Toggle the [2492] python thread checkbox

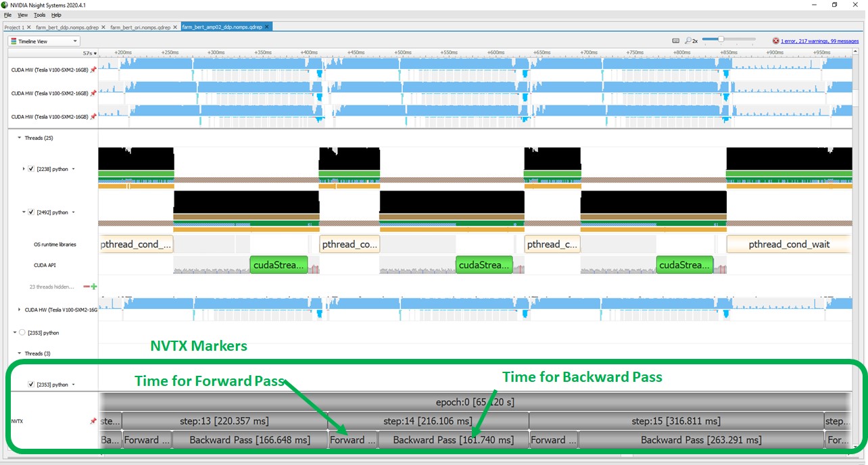click(x=31, y=212)
